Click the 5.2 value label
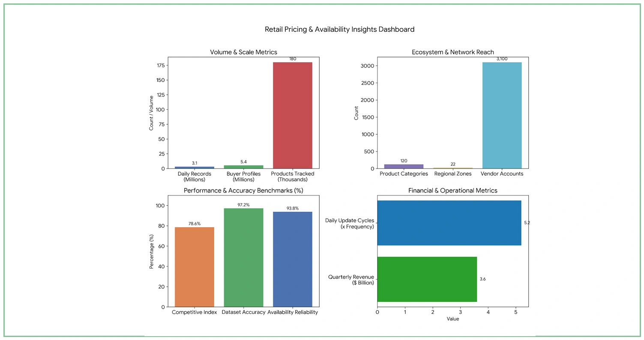The image size is (644, 340). pos(527,223)
